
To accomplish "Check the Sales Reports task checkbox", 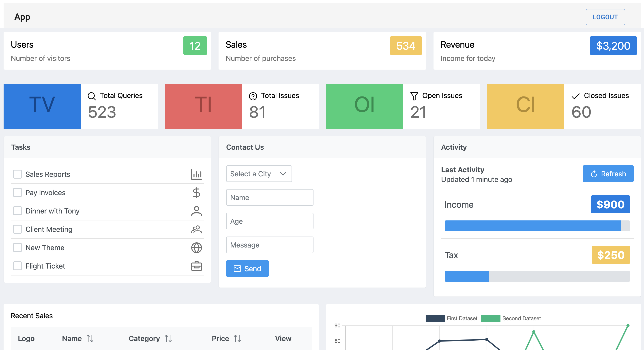I will coord(17,174).
